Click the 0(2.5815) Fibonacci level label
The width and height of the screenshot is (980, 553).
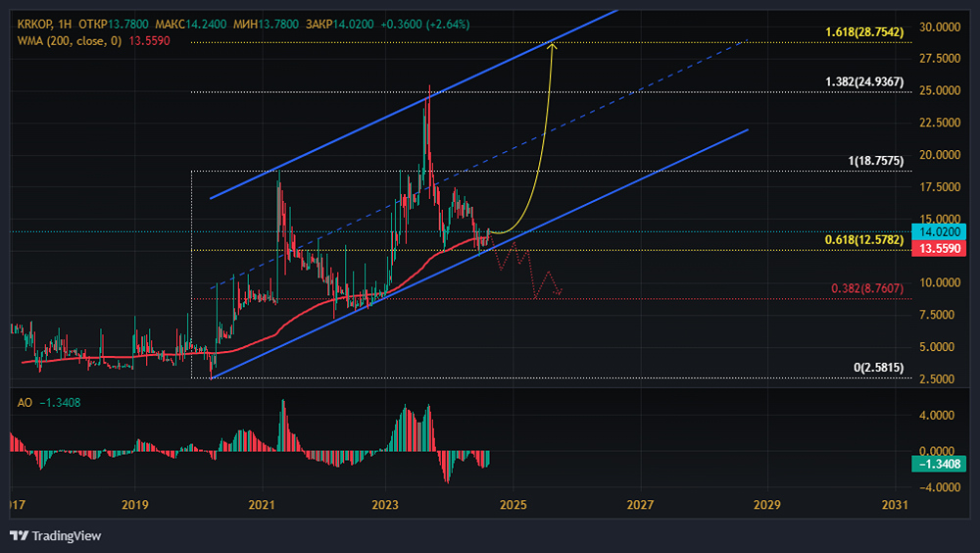[x=879, y=368]
